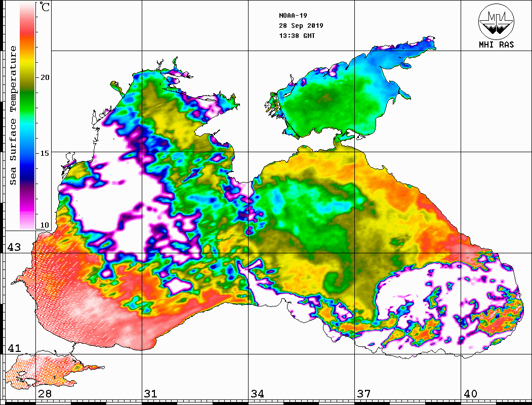Click the "MHI RAS" caption text
532x405 pixels.
tap(497, 44)
